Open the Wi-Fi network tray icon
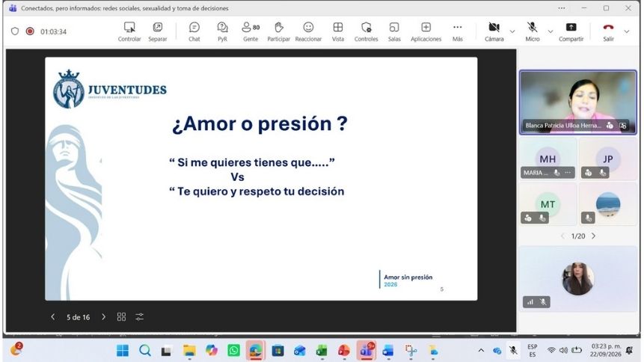 pos(551,351)
